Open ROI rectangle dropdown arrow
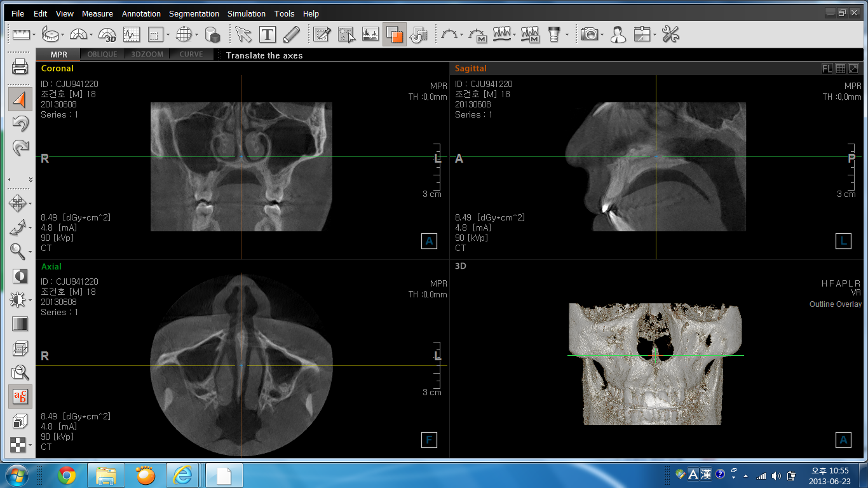This screenshot has width=868, height=488. pos(168,35)
